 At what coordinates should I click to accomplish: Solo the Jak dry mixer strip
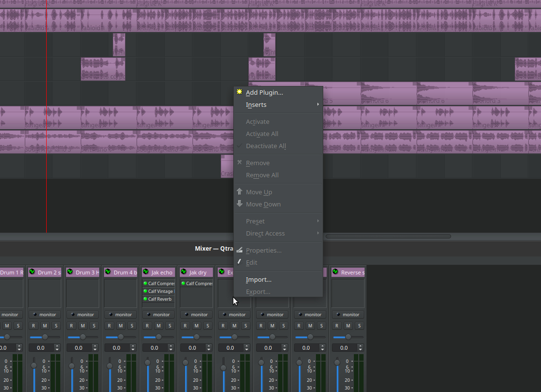208,326
